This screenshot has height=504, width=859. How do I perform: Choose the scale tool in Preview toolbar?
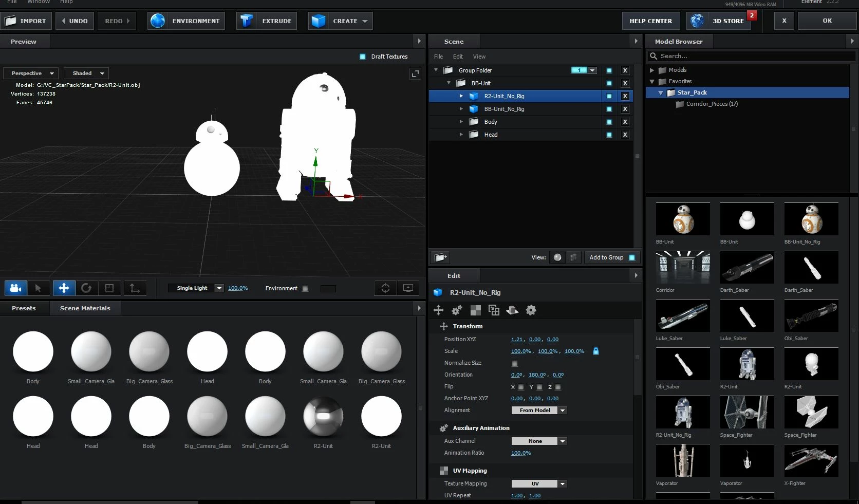109,288
